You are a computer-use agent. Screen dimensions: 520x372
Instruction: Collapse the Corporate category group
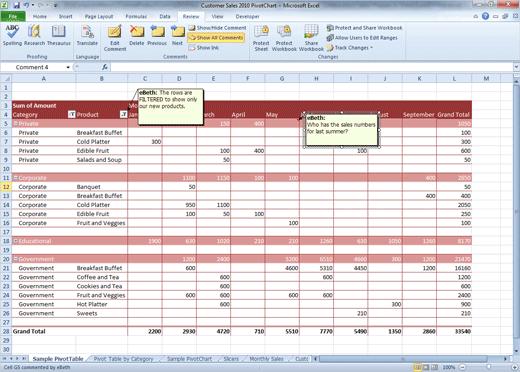click(15, 178)
